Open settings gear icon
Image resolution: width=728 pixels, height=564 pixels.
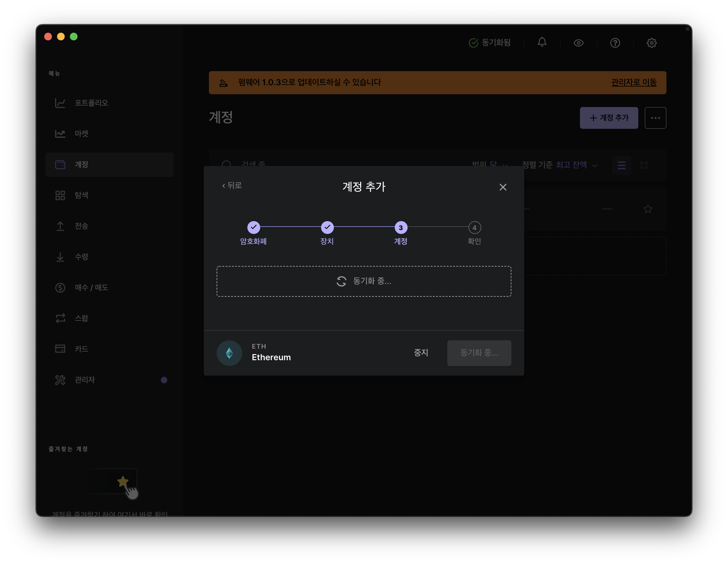click(x=651, y=43)
